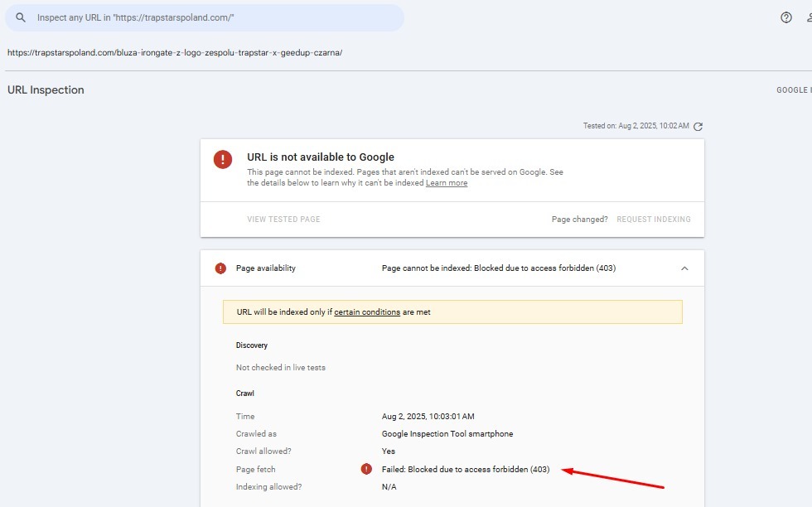812x507 pixels.
Task: Click the Tested on Aug 2, 2025 timestamp
Action: 636,126
